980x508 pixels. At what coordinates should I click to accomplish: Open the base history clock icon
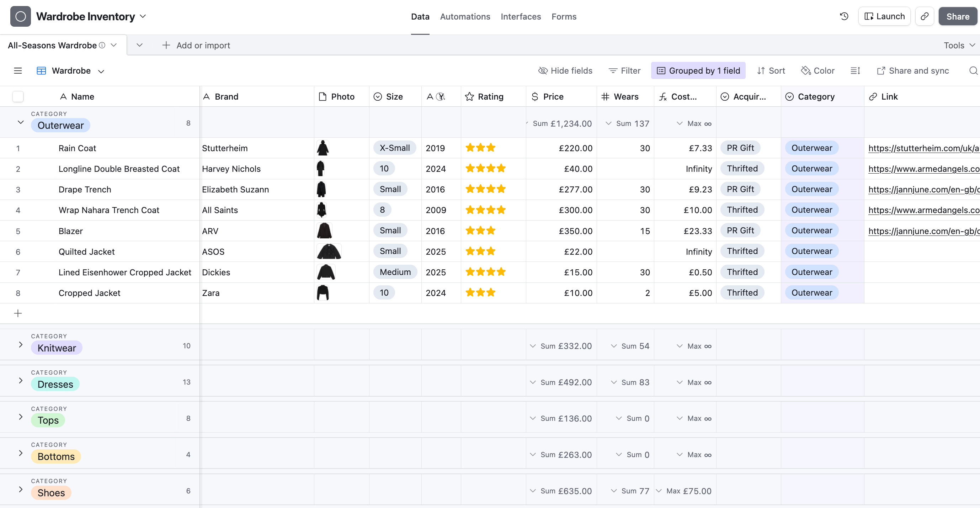pyautogui.click(x=844, y=16)
